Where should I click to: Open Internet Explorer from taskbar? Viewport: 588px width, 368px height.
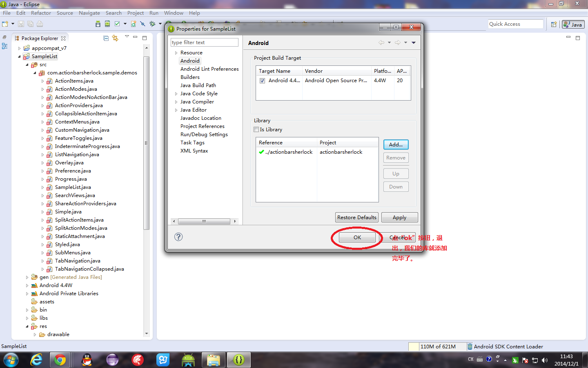(x=36, y=360)
